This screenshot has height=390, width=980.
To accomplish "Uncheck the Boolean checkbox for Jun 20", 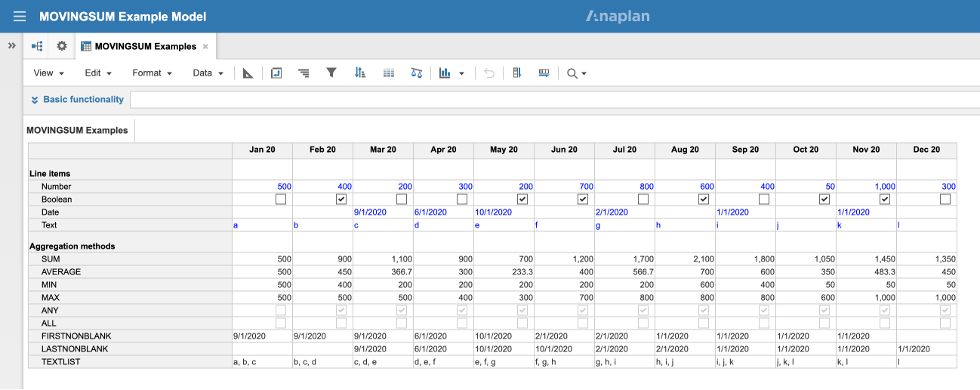I will 583,200.
